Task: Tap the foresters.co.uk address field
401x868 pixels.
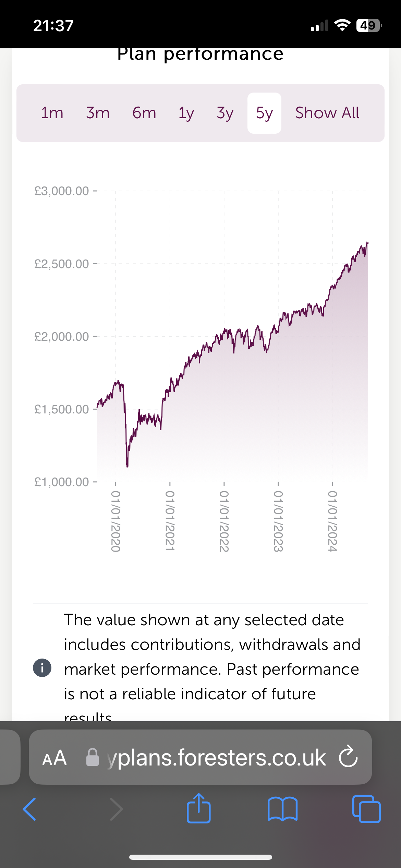Action: (x=216, y=758)
